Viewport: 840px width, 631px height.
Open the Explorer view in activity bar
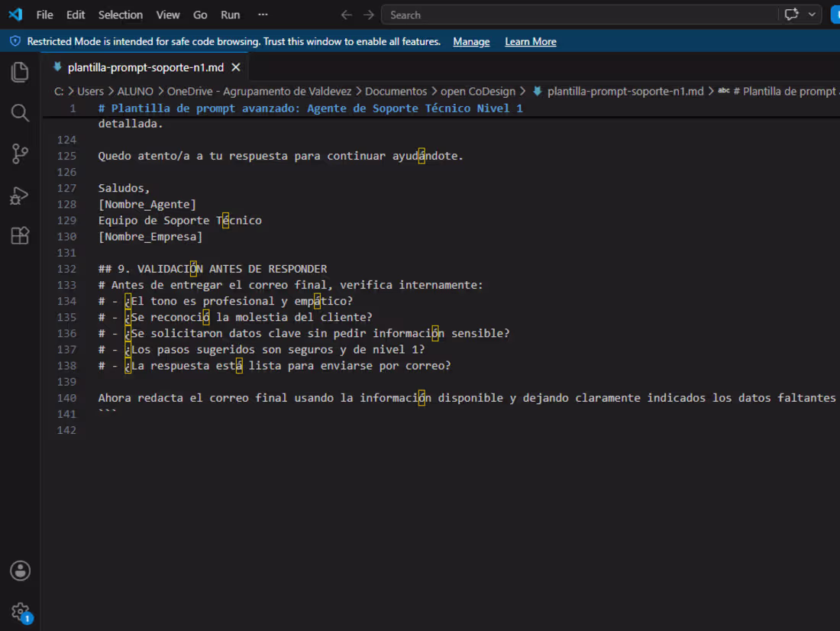[20, 72]
